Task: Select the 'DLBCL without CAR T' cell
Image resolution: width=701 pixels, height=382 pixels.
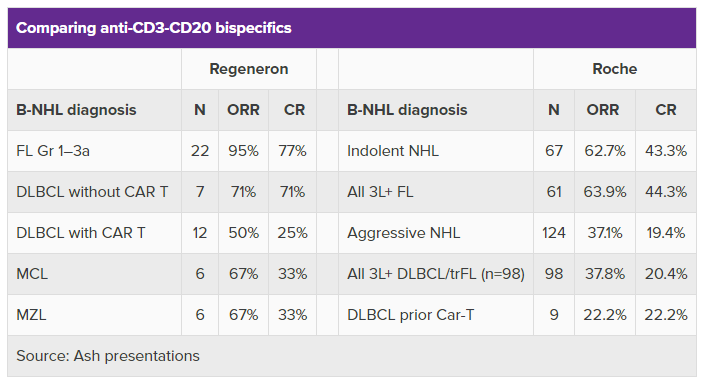Action: click(x=92, y=192)
